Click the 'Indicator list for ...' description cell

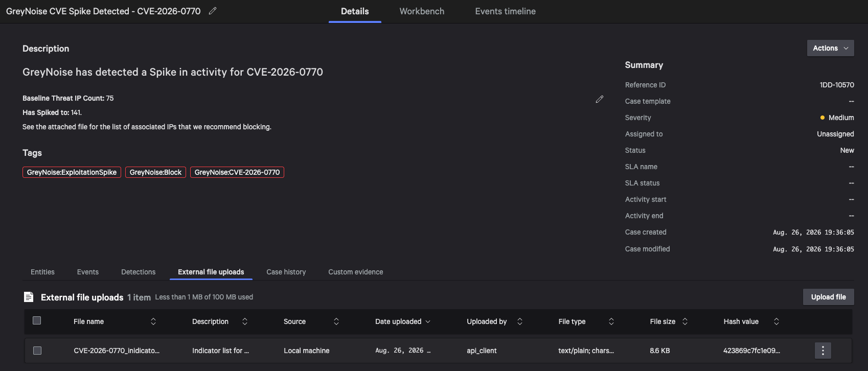click(221, 351)
